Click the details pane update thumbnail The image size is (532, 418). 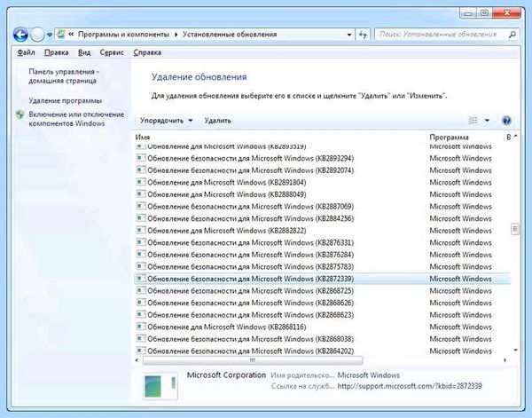(160, 386)
